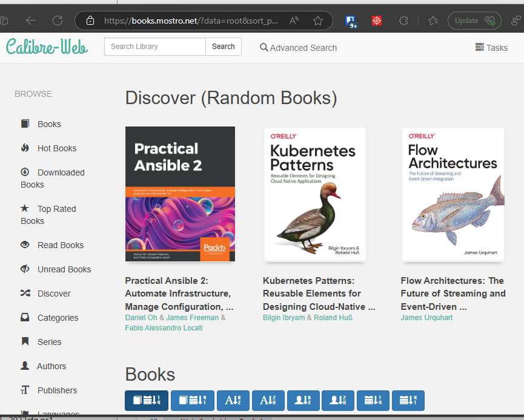
Task: Sort by publishing date ascending (calendar 1-9)
Action: click(373, 400)
